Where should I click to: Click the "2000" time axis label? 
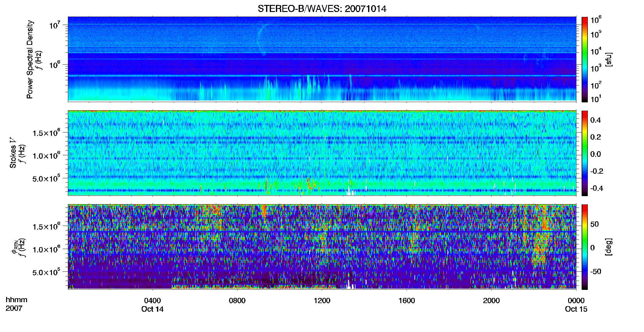[491, 301]
